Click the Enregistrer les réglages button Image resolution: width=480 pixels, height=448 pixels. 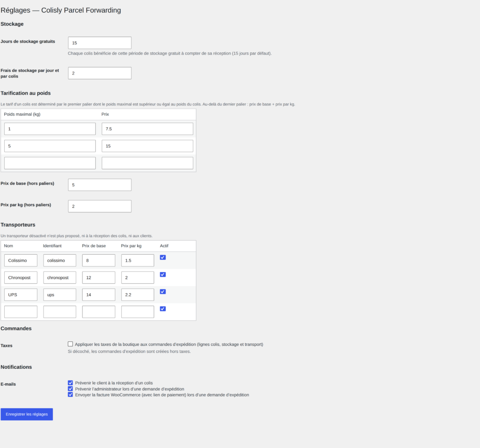(x=27, y=414)
